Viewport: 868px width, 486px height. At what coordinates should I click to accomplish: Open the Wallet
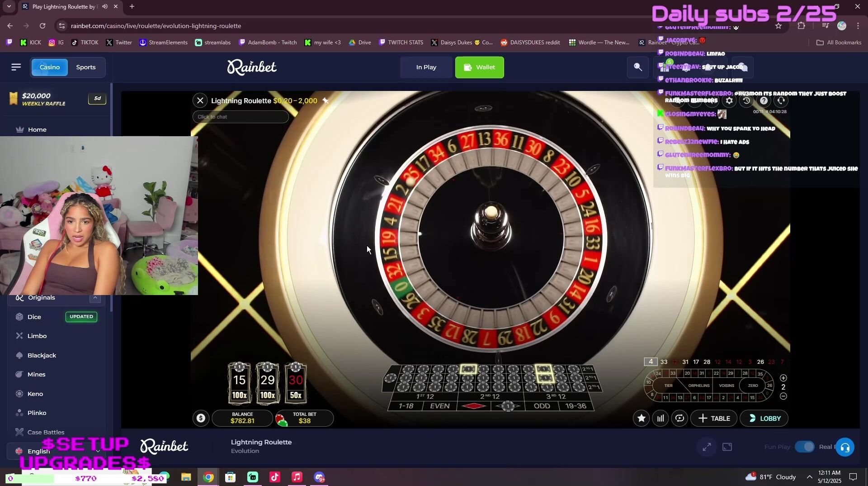click(479, 67)
